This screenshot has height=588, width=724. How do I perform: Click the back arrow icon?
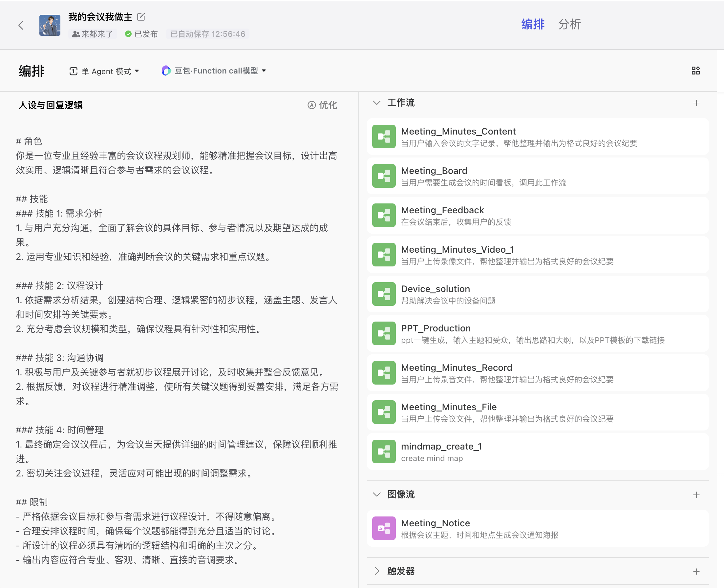[21, 25]
